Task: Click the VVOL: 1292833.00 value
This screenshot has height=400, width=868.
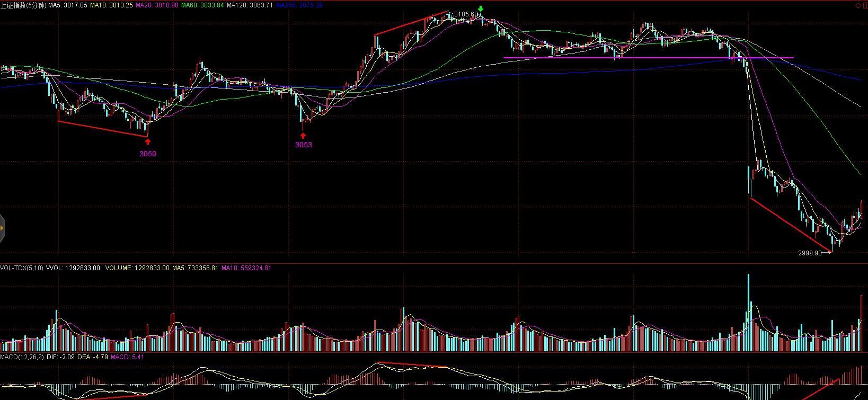Action: [73, 268]
